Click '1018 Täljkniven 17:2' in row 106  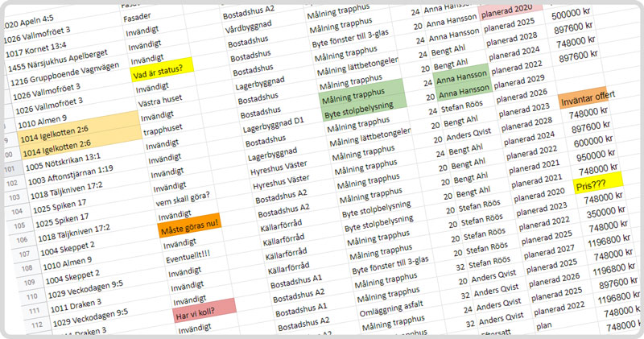[74, 233]
